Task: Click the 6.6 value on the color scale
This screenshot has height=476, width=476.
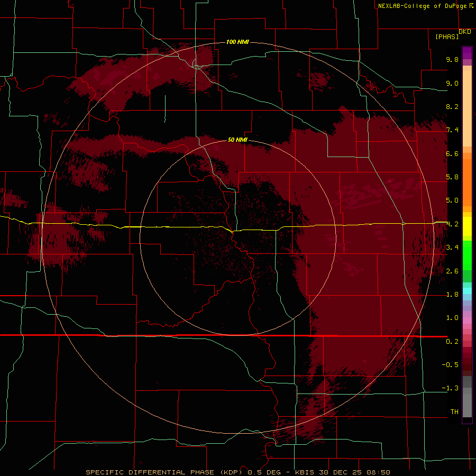Action: (452, 153)
